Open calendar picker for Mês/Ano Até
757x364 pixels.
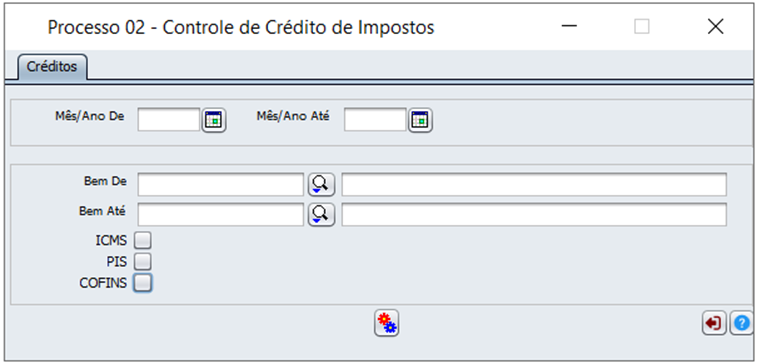421,120
